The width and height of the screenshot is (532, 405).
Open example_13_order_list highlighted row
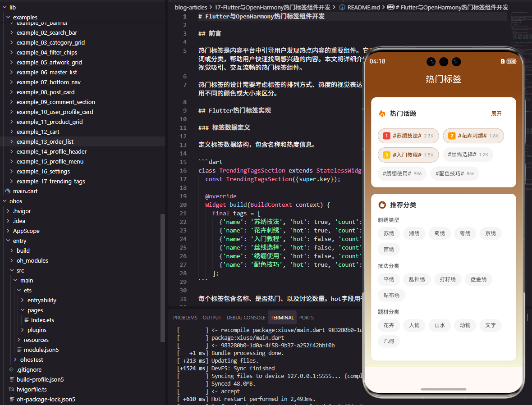click(x=83, y=141)
